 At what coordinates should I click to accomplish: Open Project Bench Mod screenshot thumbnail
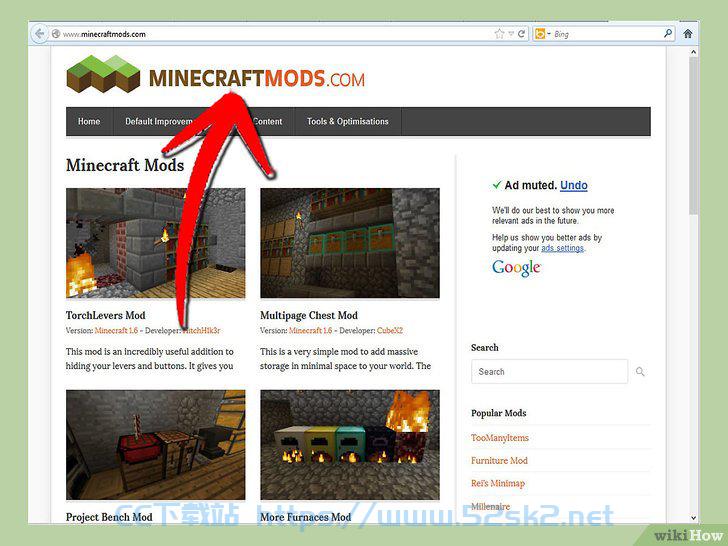[156, 445]
